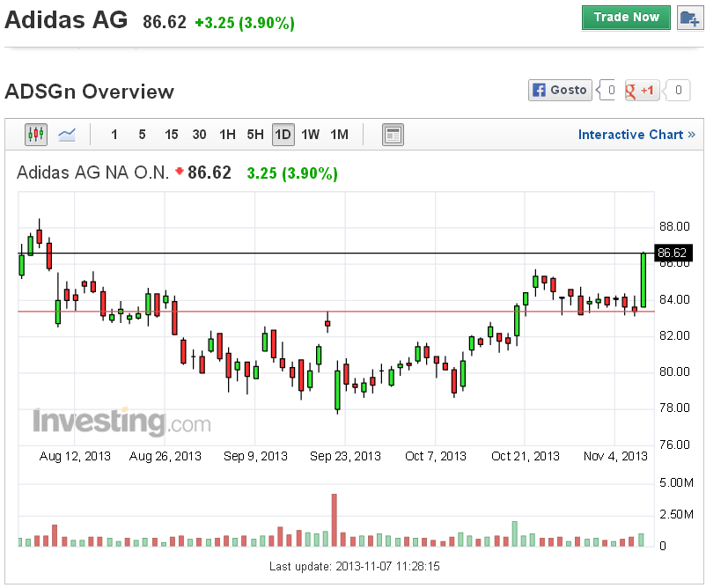
Task: Click the Nov 4, 2013 date label
Action: (615, 456)
